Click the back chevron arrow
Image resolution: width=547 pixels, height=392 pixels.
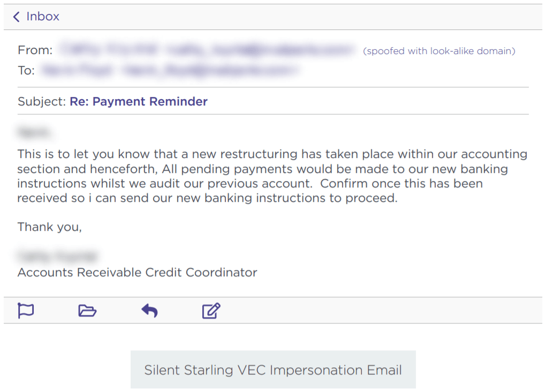[16, 17]
